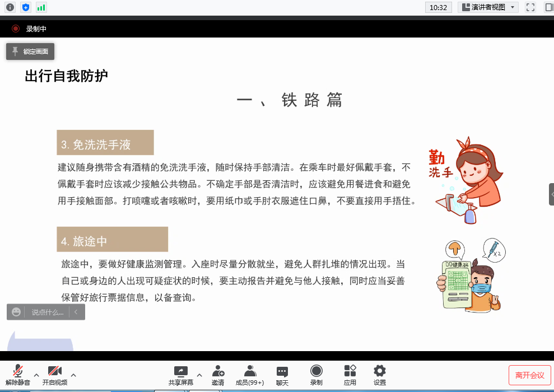Expand video options arrow beside 开启视频
Image resolution: width=554 pixels, height=392 pixels.
tap(73, 375)
